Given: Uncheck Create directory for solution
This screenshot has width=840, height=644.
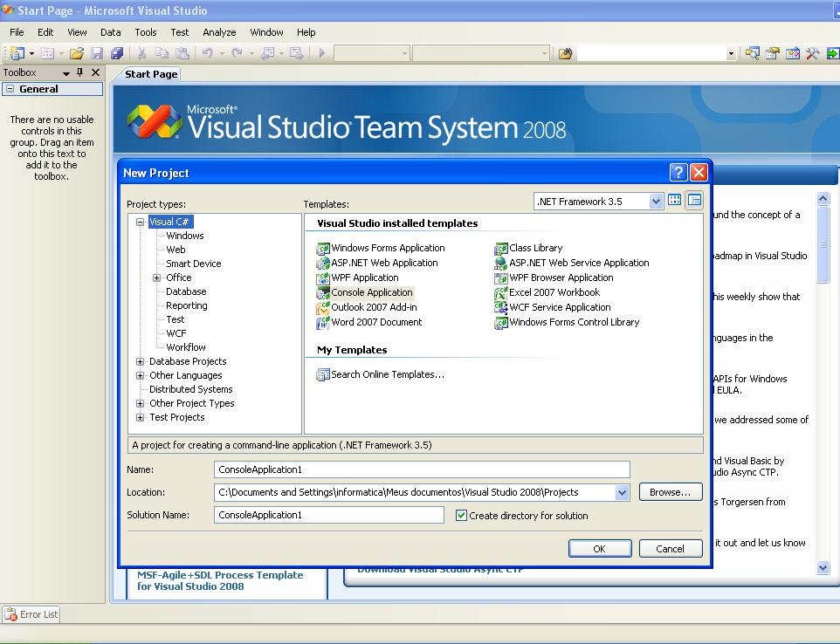Looking at the screenshot, I should pyautogui.click(x=461, y=516).
